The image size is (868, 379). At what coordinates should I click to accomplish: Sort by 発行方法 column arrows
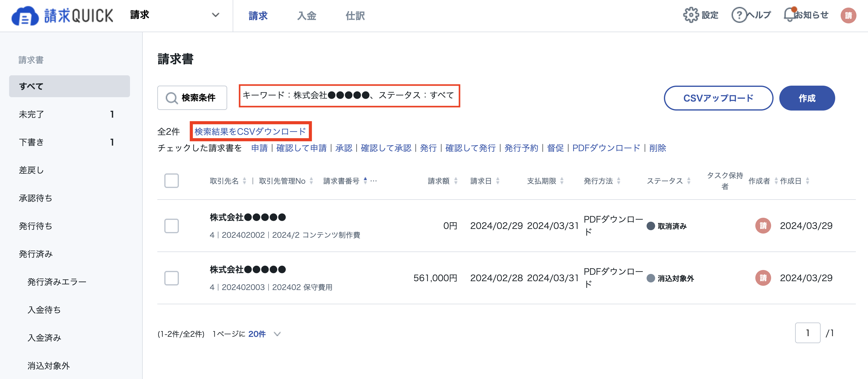(x=619, y=181)
